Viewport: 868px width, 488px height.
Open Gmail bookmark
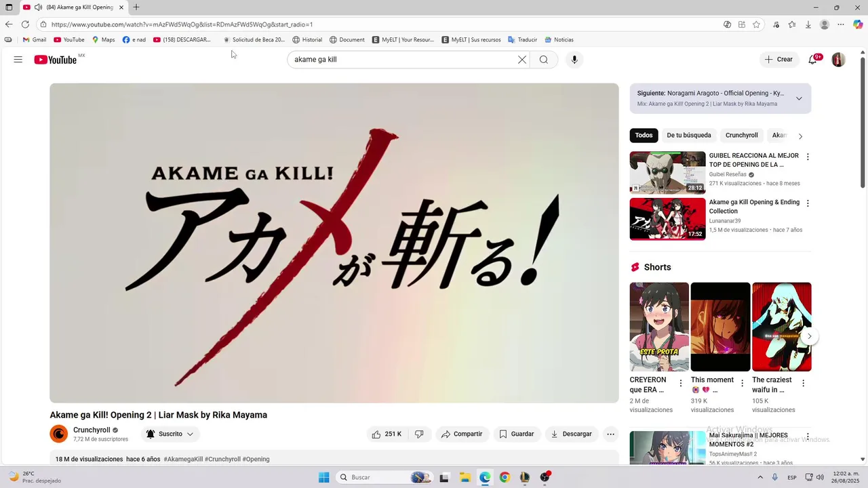point(35,39)
